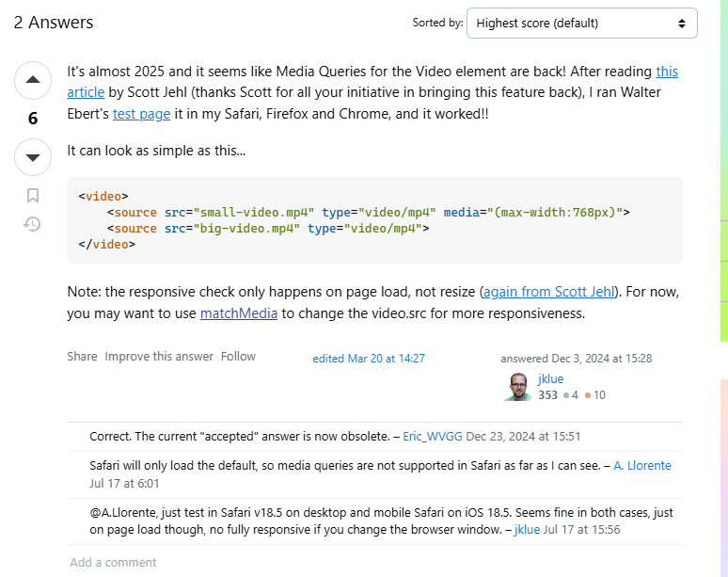Click 'Add a comment'
728x577 pixels.
(113, 563)
